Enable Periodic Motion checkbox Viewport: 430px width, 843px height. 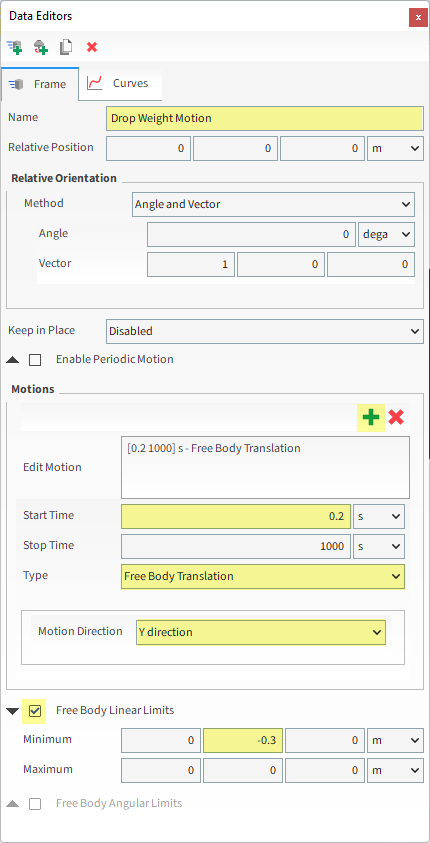pyautogui.click(x=35, y=360)
